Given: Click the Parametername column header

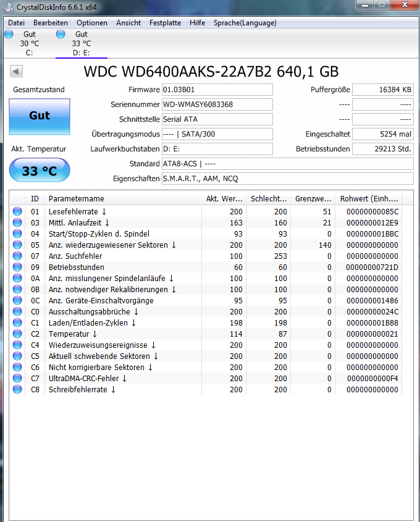Looking at the screenshot, I should click(x=123, y=199).
